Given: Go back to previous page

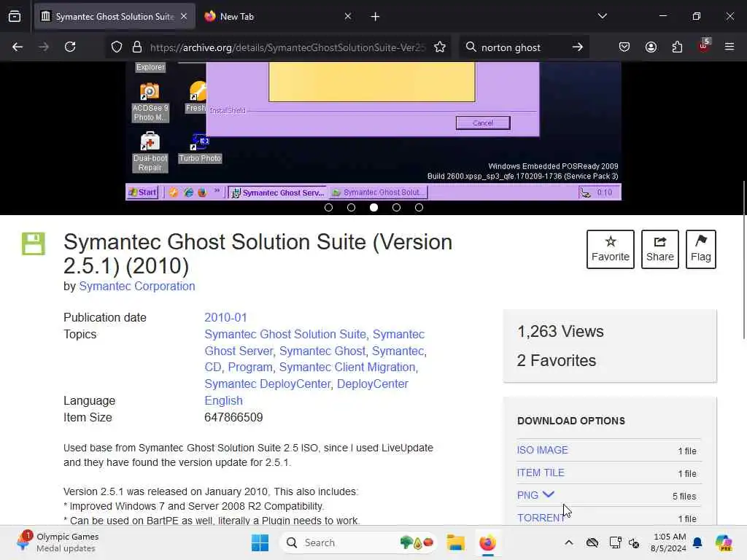Looking at the screenshot, I should click(18, 47).
